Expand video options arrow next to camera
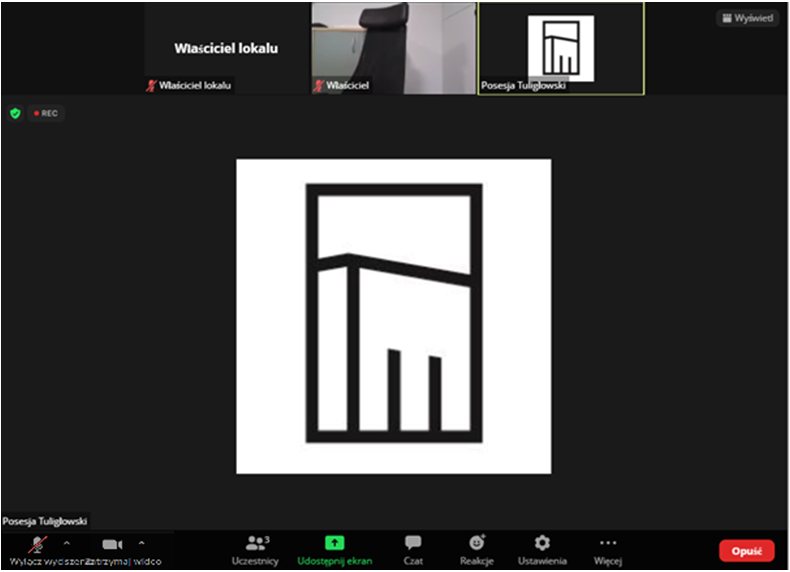This screenshot has height=572, width=790. tap(141, 543)
